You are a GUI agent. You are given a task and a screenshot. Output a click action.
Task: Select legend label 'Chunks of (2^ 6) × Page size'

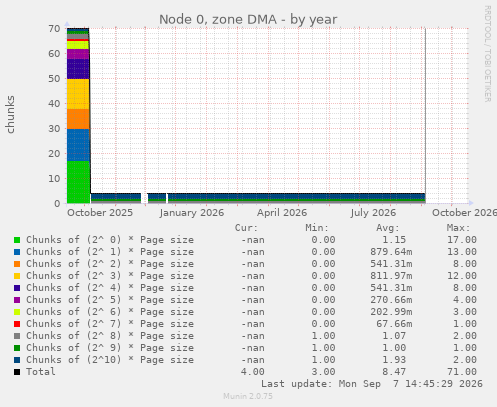110,312
